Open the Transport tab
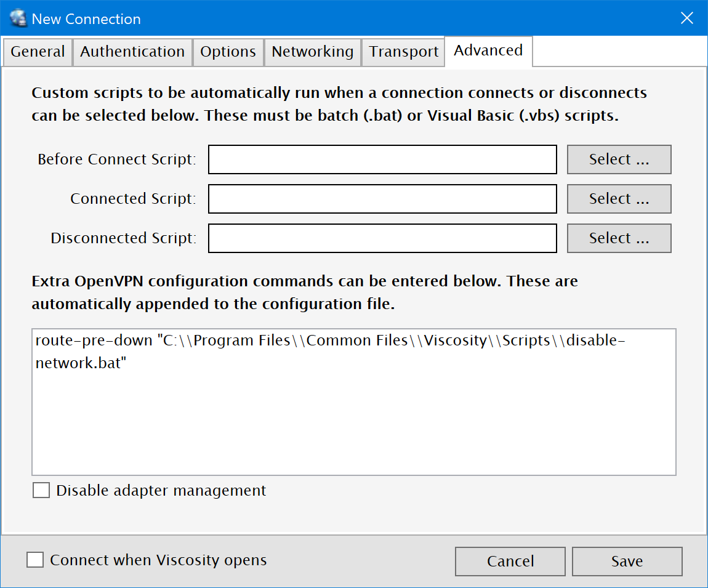This screenshot has width=708, height=588. click(403, 52)
